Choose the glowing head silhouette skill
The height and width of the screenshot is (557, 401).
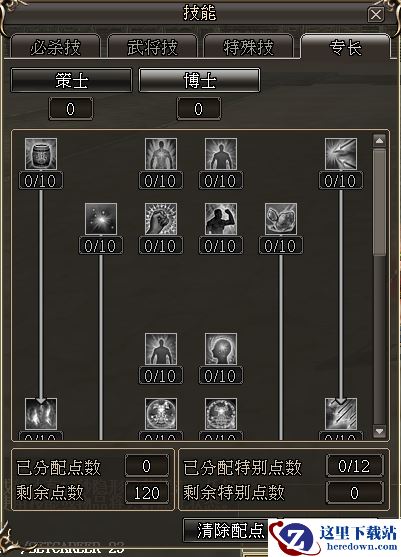(221, 349)
